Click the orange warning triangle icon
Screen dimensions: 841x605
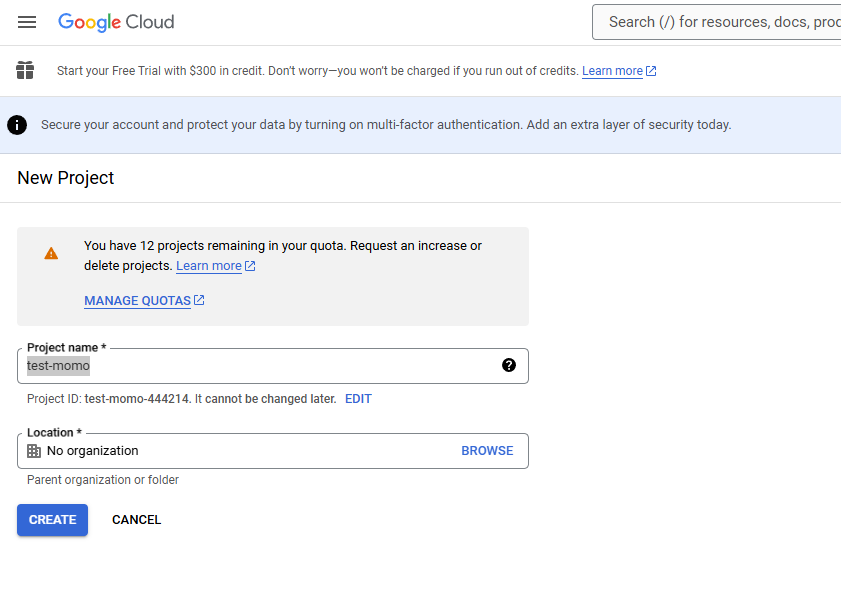click(51, 254)
